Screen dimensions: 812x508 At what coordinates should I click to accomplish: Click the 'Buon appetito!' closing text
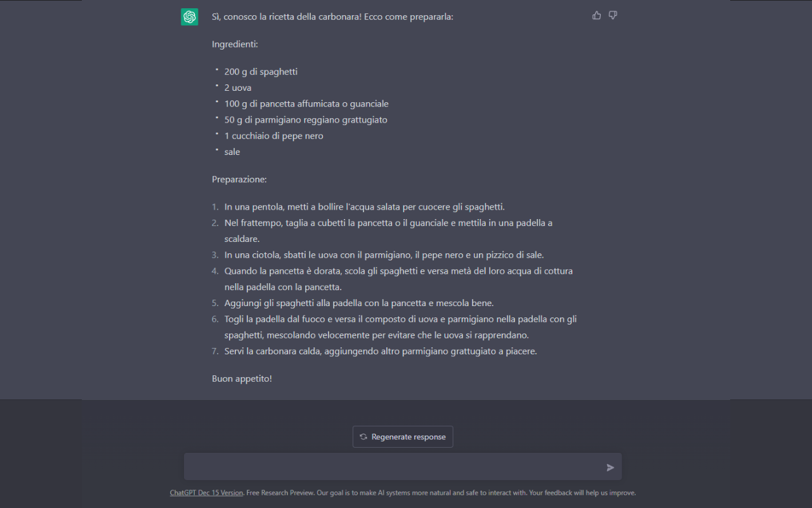[x=242, y=378]
